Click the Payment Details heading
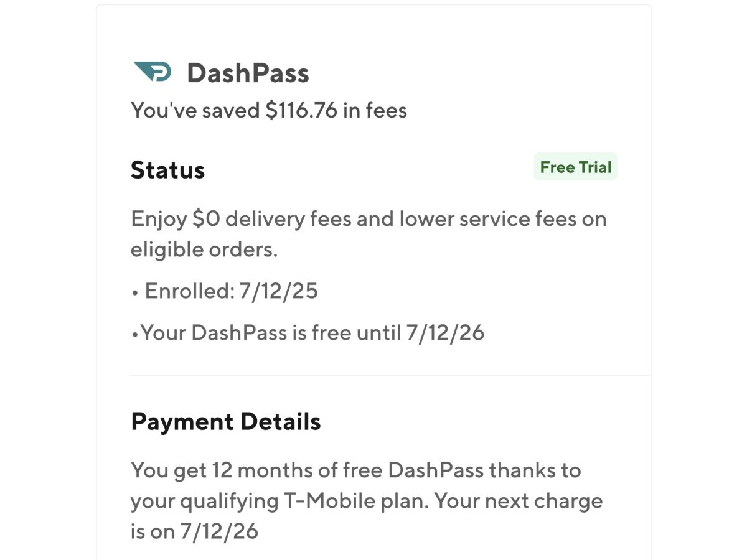 (x=226, y=422)
